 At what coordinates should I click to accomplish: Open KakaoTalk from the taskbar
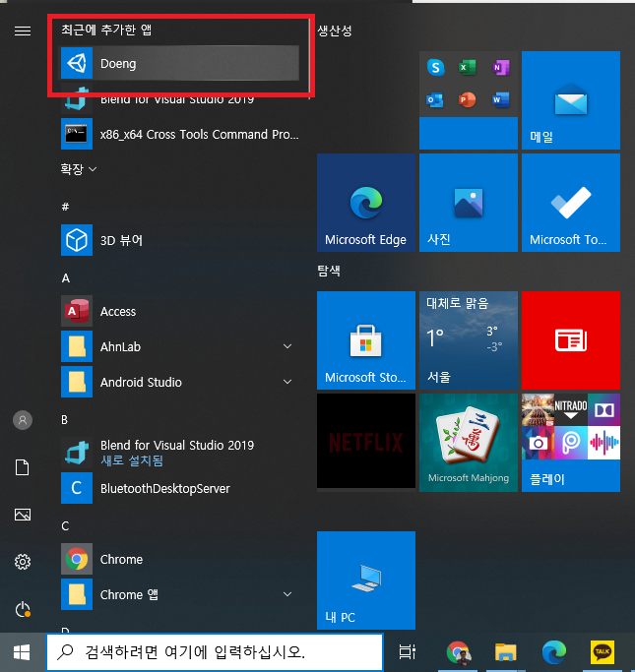(602, 652)
